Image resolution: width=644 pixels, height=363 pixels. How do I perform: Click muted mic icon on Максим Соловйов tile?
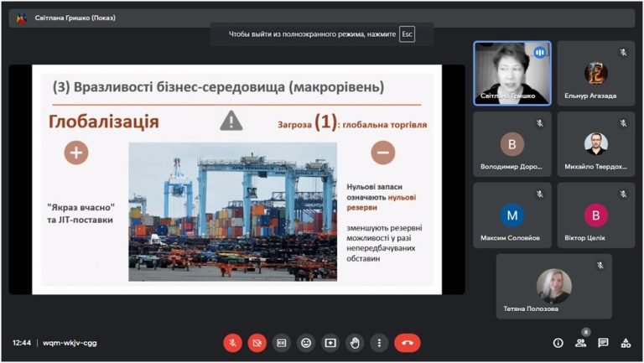[x=540, y=194]
